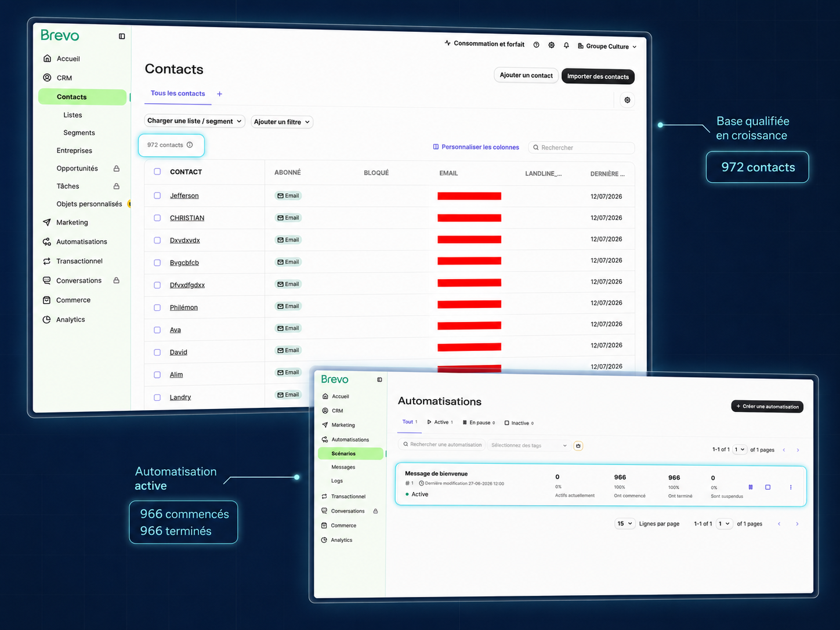The width and height of the screenshot is (840, 630).
Task: Click the lock icon beside Opportunités
Action: coord(117,169)
